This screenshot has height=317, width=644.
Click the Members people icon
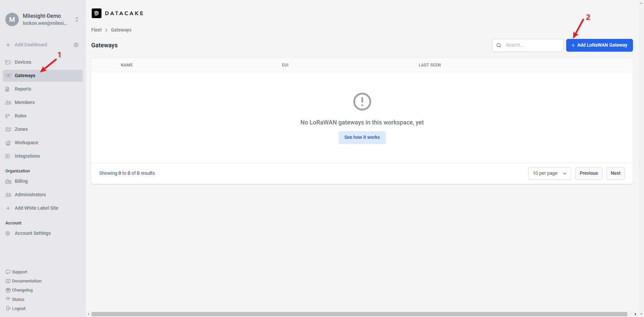(x=8, y=103)
